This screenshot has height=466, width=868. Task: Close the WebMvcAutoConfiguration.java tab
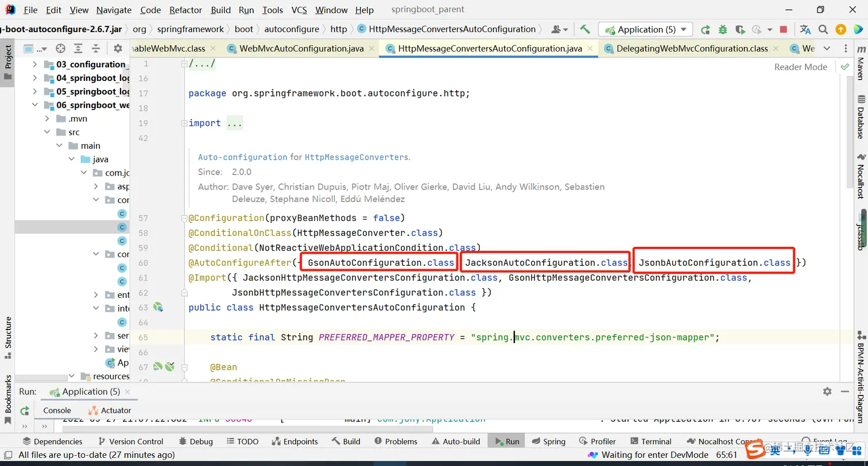pos(372,49)
